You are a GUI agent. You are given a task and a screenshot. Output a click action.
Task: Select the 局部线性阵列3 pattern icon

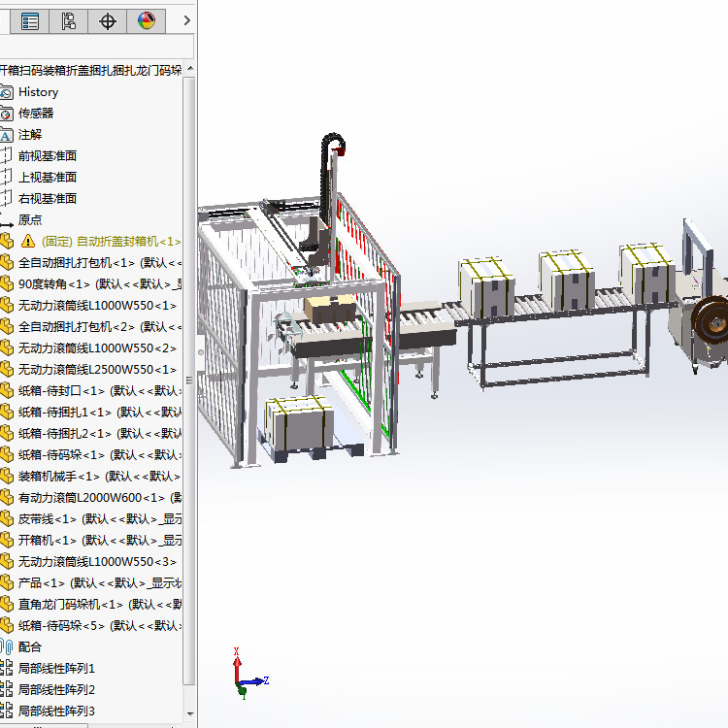tap(7, 711)
